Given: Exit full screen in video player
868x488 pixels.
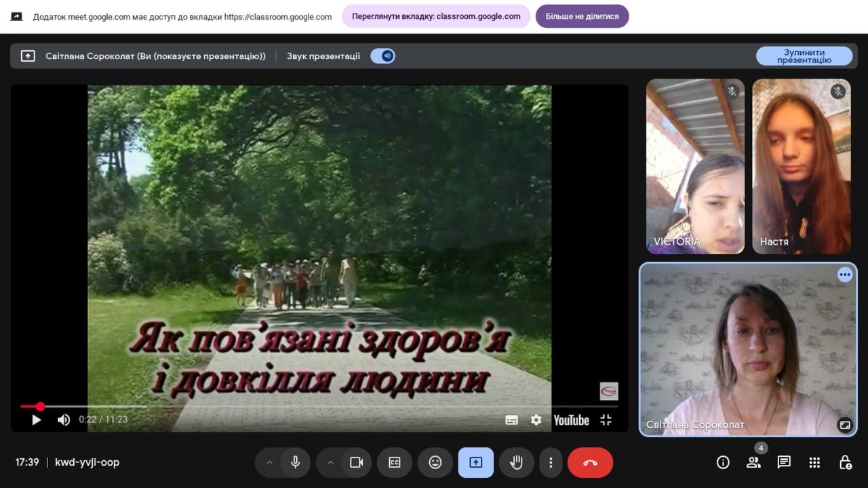Looking at the screenshot, I should pyautogui.click(x=606, y=420).
